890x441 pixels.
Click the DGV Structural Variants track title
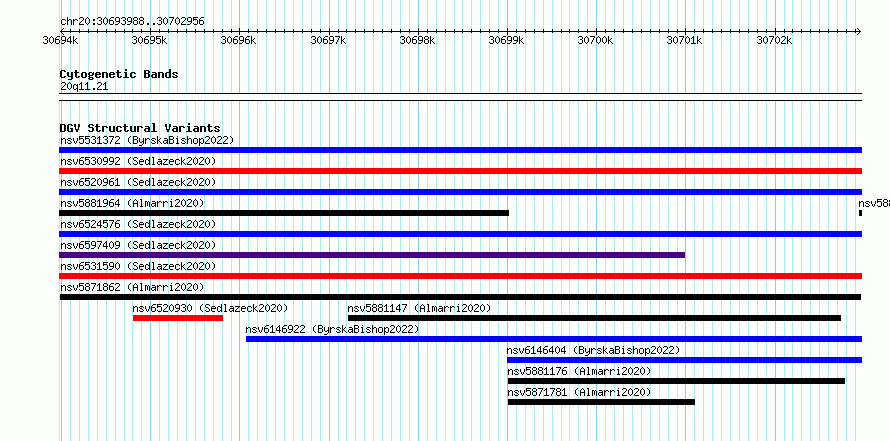click(x=140, y=128)
